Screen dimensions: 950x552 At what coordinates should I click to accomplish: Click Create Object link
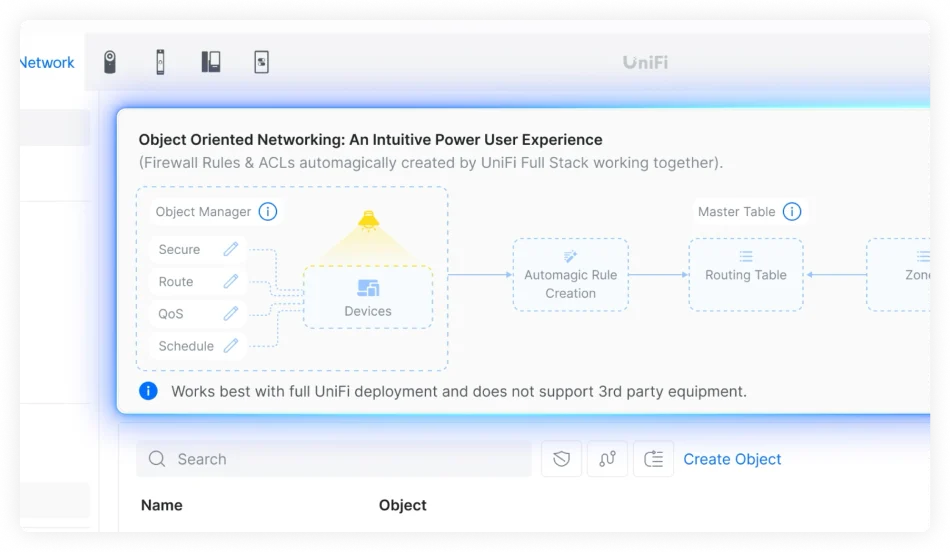(x=732, y=459)
